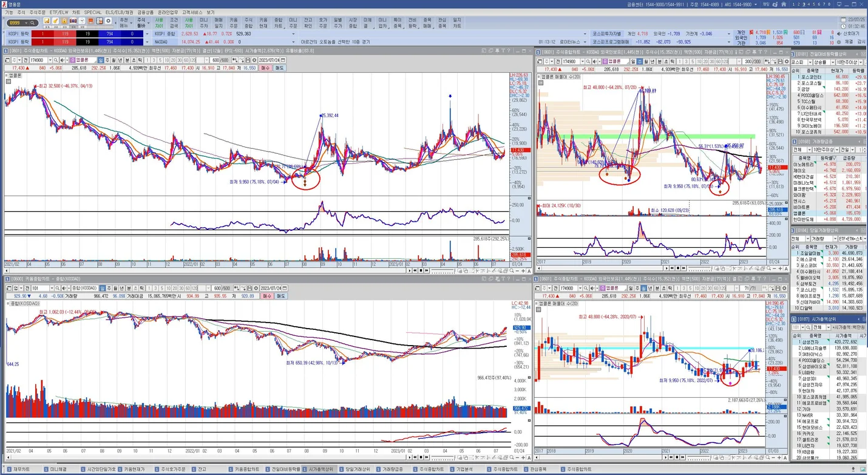Open the 미체결 toolbar shortcut
Viewport: 868px width, 475px height.
(367, 22)
